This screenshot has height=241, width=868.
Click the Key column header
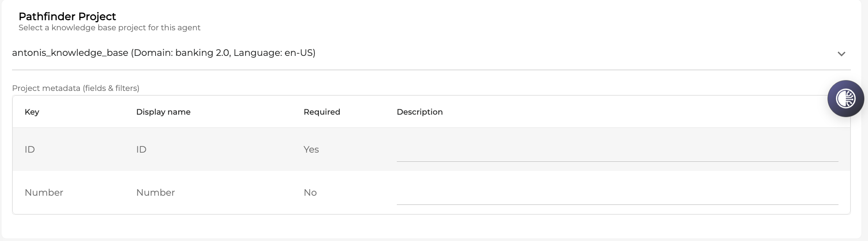tap(32, 112)
